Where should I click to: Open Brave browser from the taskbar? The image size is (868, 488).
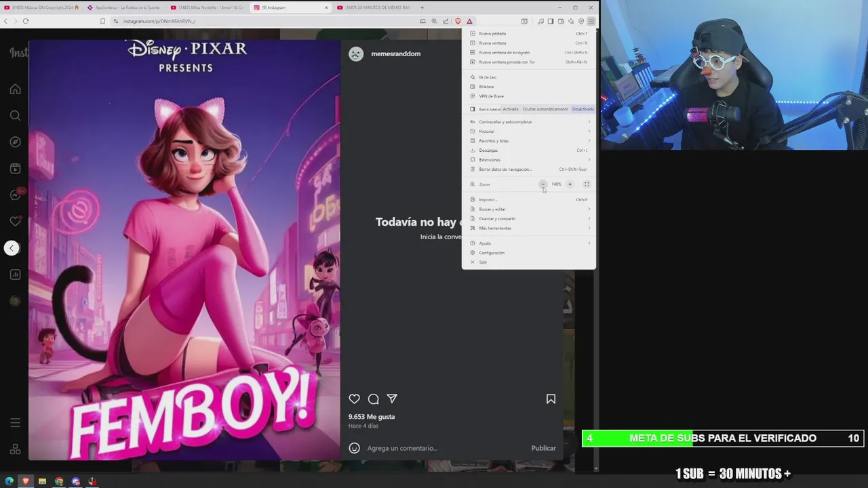[26, 481]
